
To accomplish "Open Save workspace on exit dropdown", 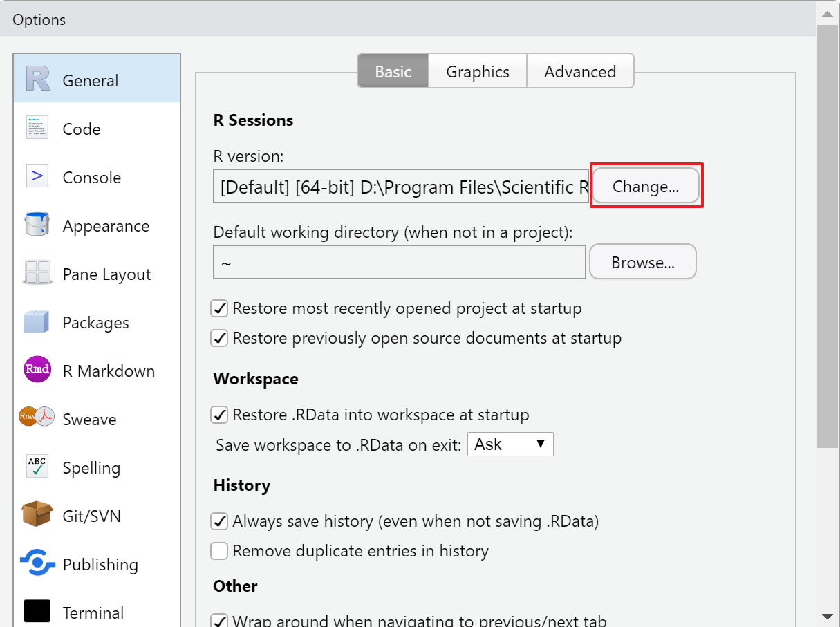I will tap(510, 444).
